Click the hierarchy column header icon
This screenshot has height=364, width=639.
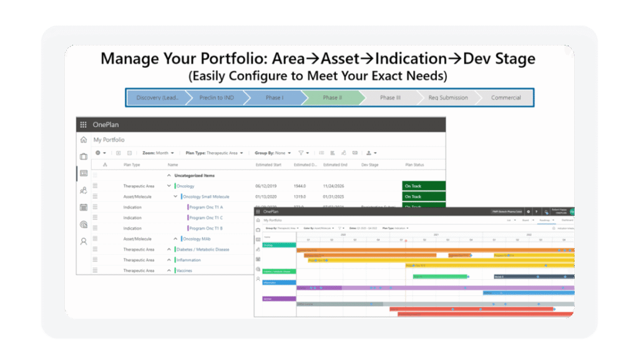[105, 165]
